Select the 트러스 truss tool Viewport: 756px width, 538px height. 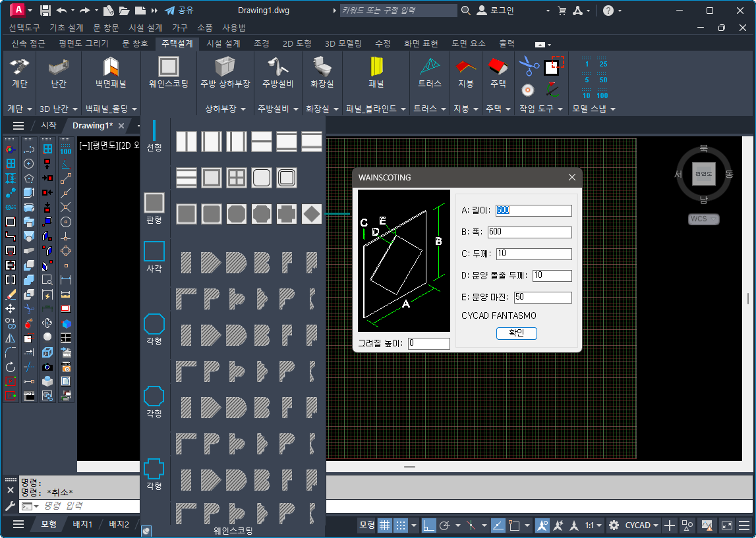(x=430, y=72)
